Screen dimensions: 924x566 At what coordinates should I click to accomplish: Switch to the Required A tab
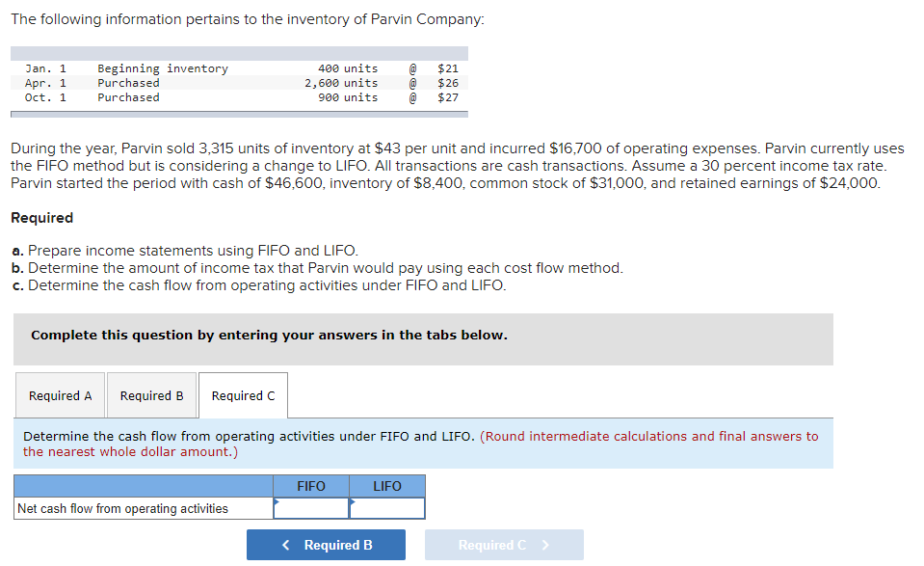[61, 396]
